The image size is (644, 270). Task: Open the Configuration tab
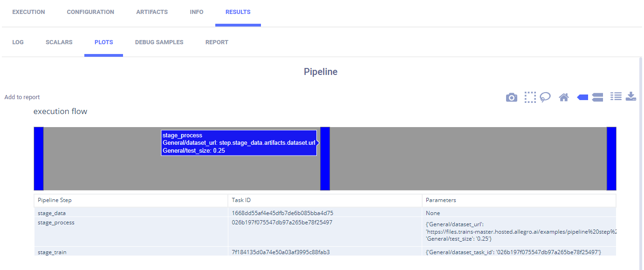coord(90,12)
